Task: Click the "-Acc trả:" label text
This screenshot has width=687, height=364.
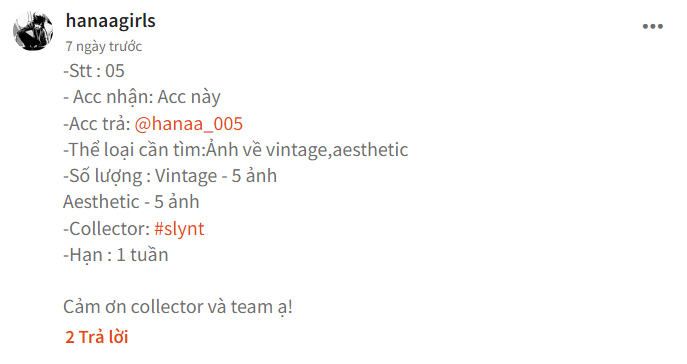Action: [x=97, y=124]
